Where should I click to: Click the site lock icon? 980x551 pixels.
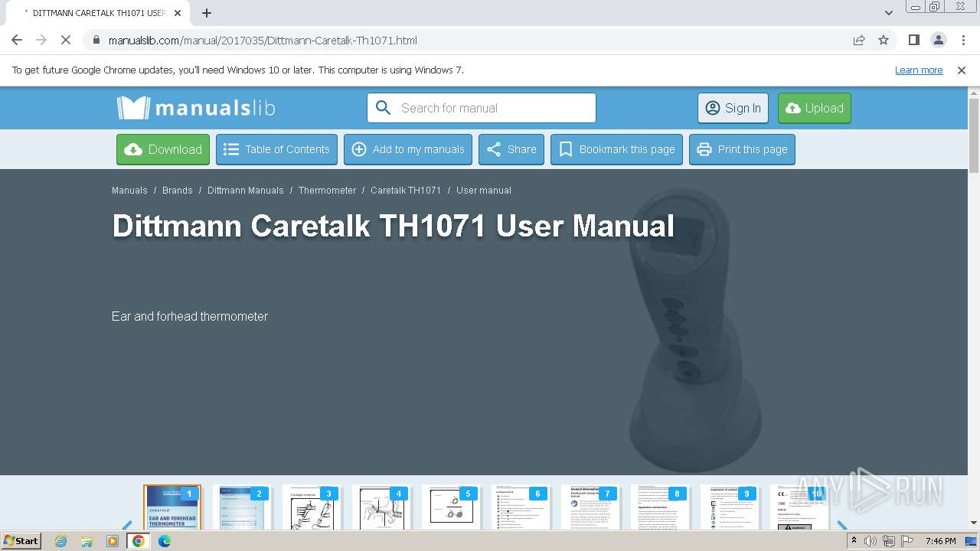(96, 40)
